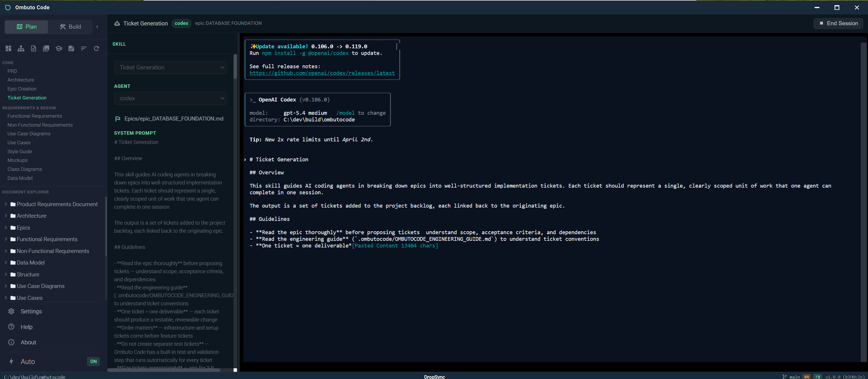
Task: Open the hierarchy diagram tool icon
Action: 21,48
